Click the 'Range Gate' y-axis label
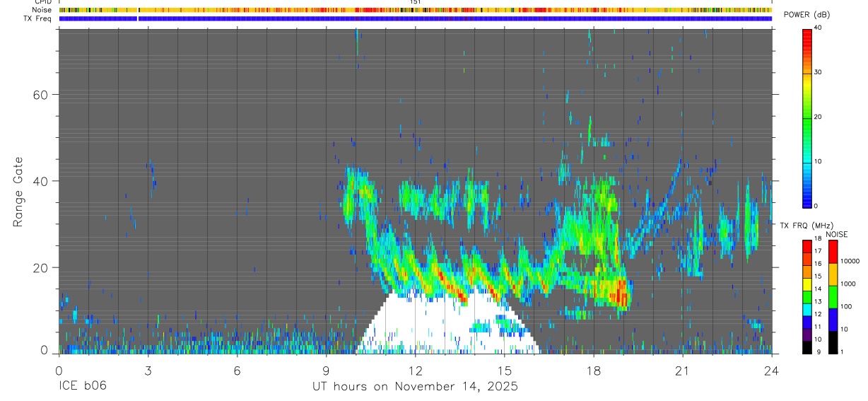 (x=18, y=192)
